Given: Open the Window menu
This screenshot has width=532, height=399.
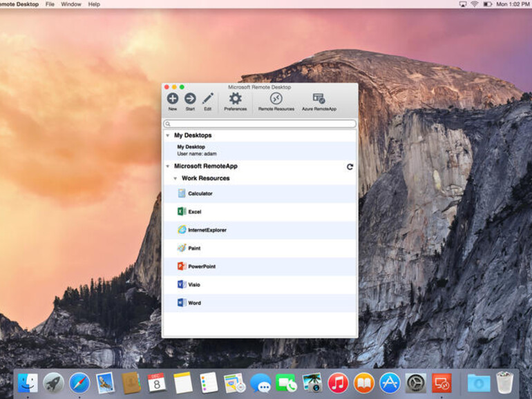Looking at the screenshot, I should coord(71,4).
